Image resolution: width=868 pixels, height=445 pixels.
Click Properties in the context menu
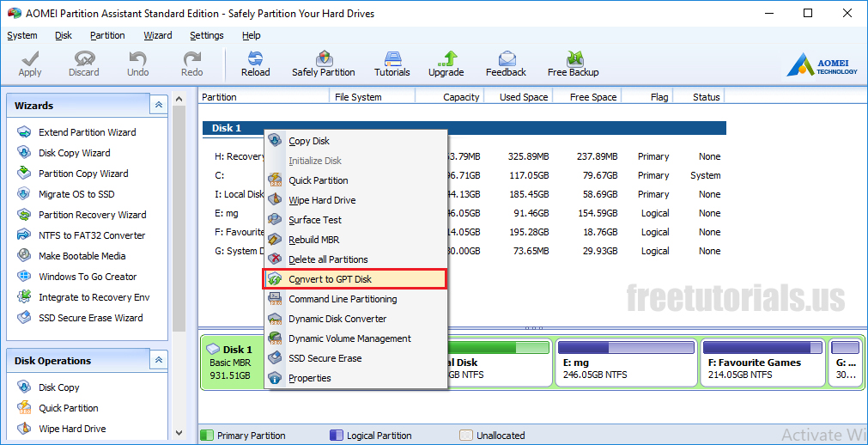(309, 378)
